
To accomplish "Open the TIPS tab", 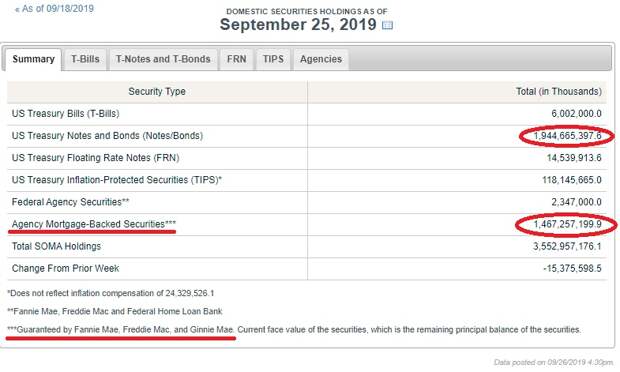I will (x=273, y=59).
